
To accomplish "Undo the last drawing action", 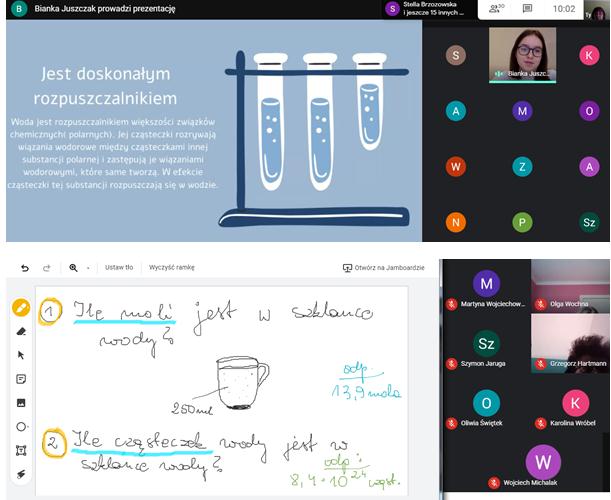I will pos(25,268).
